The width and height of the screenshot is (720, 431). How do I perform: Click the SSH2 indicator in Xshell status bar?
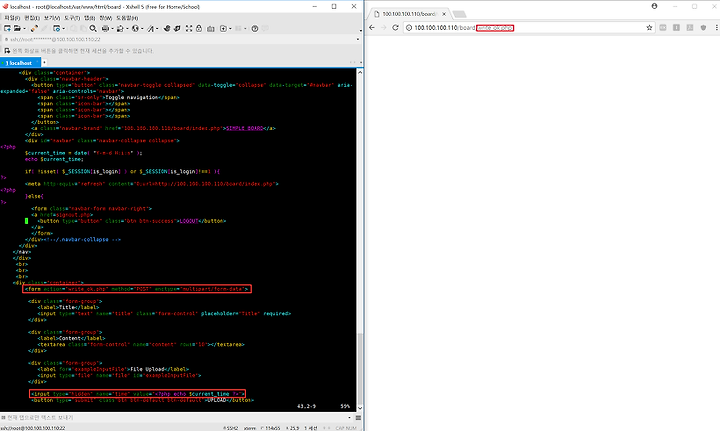coord(231,428)
